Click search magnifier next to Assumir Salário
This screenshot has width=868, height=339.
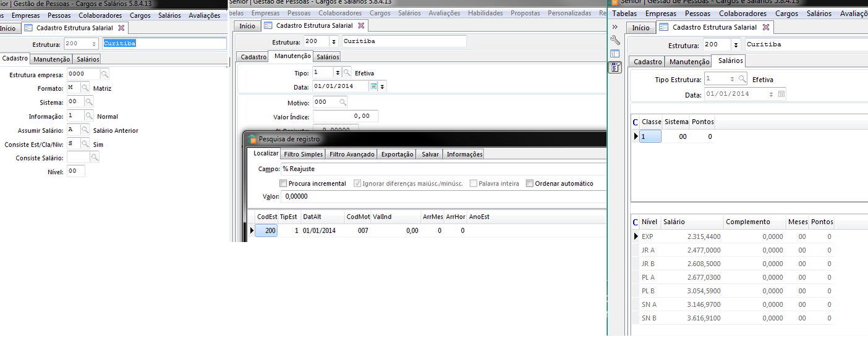[x=85, y=130]
